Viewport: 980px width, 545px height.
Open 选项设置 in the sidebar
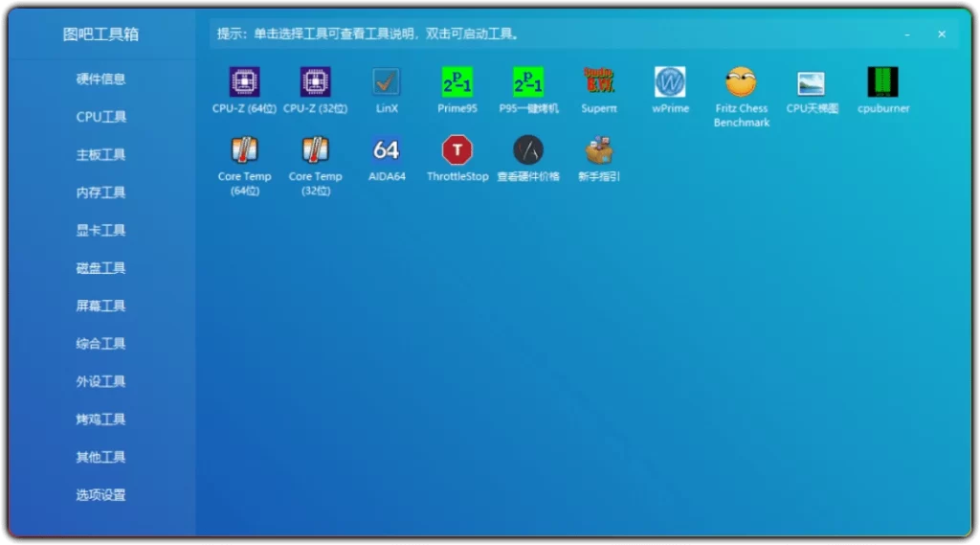pos(100,495)
